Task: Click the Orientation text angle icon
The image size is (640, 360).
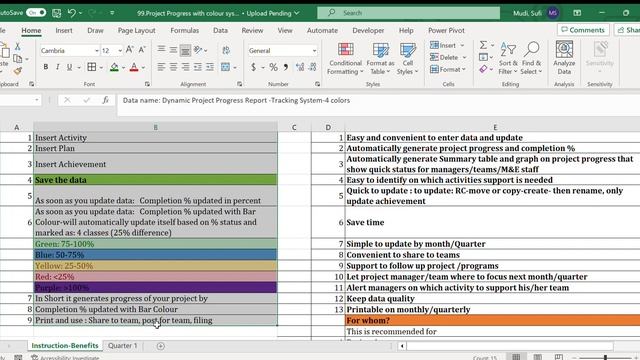Action: (x=198, y=50)
